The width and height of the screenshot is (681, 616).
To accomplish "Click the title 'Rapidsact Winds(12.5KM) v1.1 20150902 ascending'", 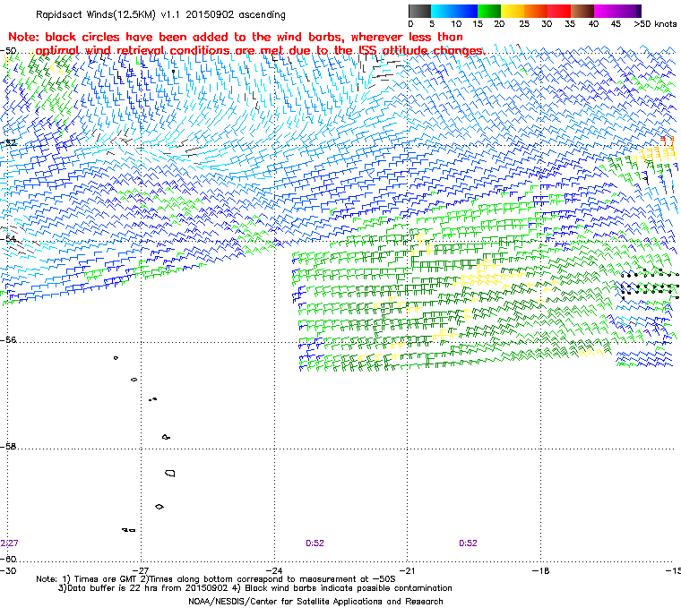I will (160, 14).
